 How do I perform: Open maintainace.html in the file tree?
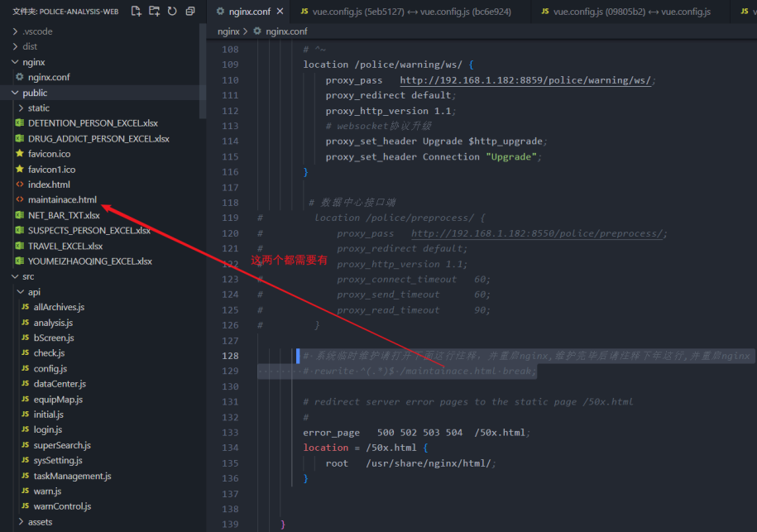tap(62, 199)
